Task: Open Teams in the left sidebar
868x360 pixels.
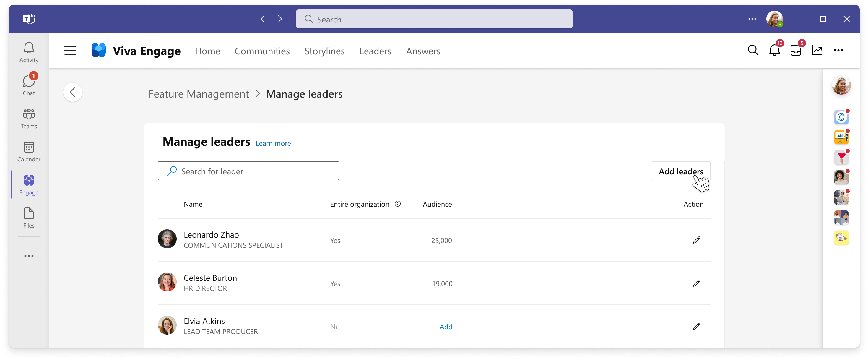Action: click(x=29, y=119)
